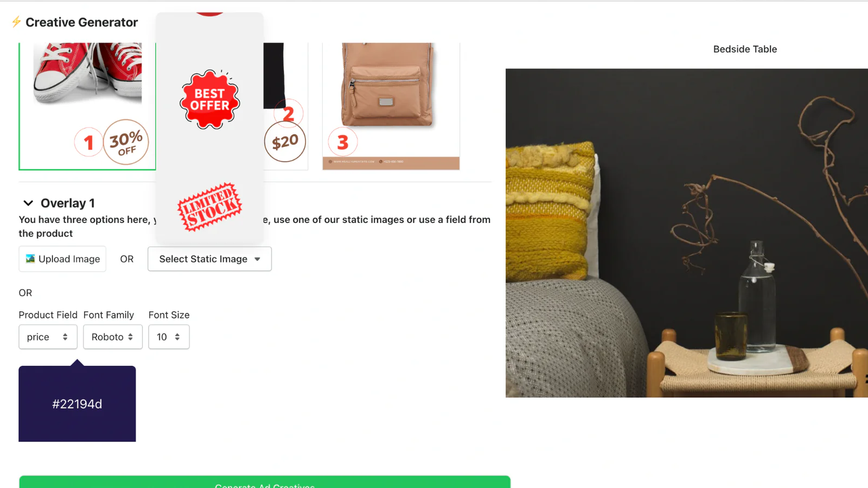Click the red number 1 marker
The image size is (868, 488).
click(89, 142)
